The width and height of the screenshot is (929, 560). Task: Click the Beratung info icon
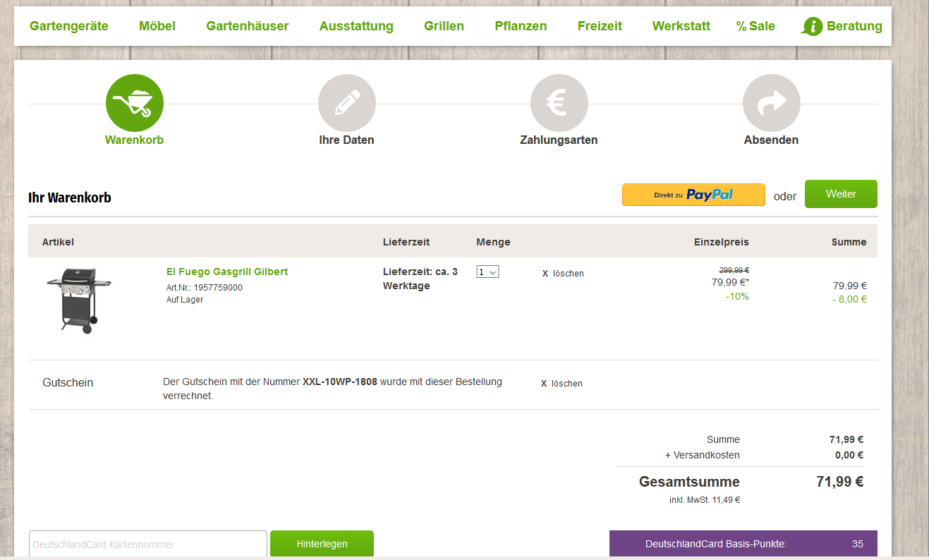tap(813, 27)
